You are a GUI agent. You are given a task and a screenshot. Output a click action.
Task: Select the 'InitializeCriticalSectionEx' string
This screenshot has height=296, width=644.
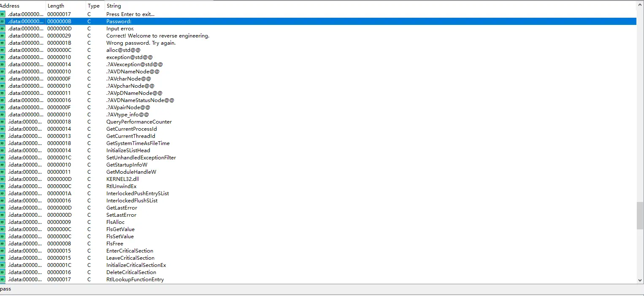point(136,265)
